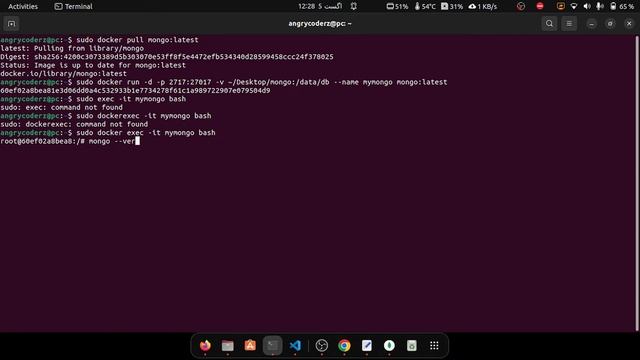Viewport: 640px width, 360px height.
Task: Click the 'sudo: dockerexec: command not found' line
Action: point(74,124)
